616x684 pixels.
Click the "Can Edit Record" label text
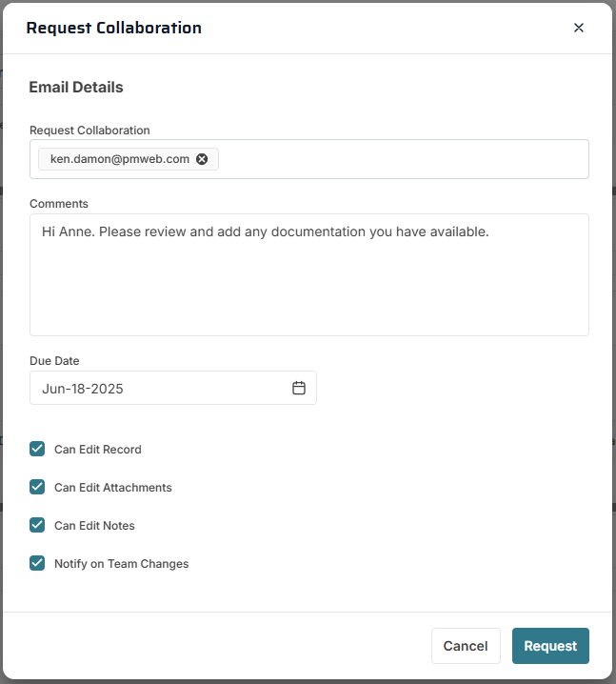pyautogui.click(x=97, y=449)
